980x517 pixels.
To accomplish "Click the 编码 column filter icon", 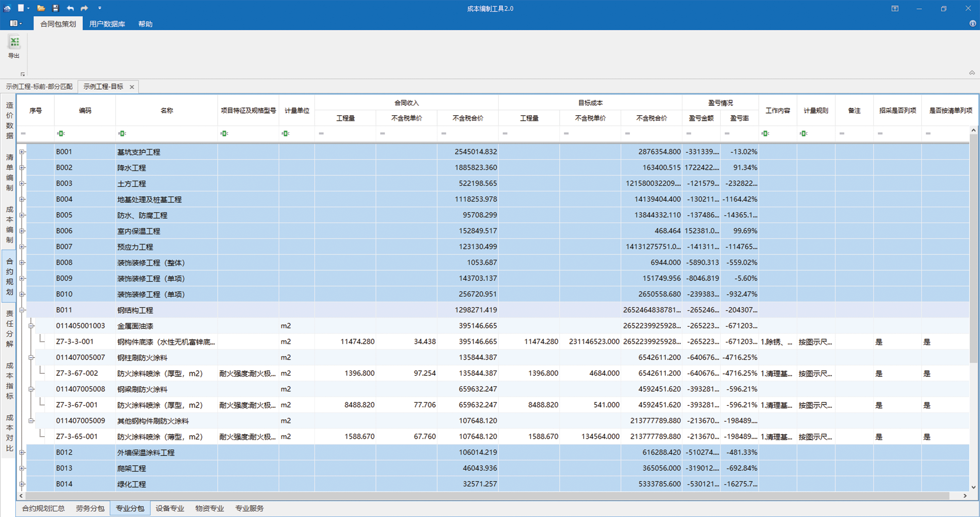I will point(61,133).
